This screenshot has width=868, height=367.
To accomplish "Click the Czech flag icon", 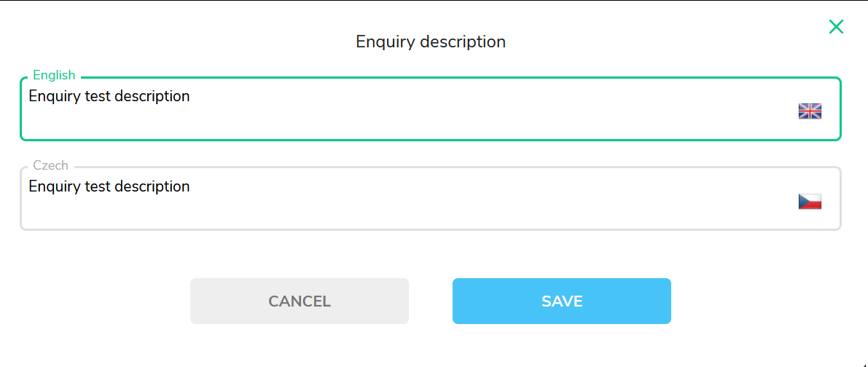I will click(x=810, y=202).
